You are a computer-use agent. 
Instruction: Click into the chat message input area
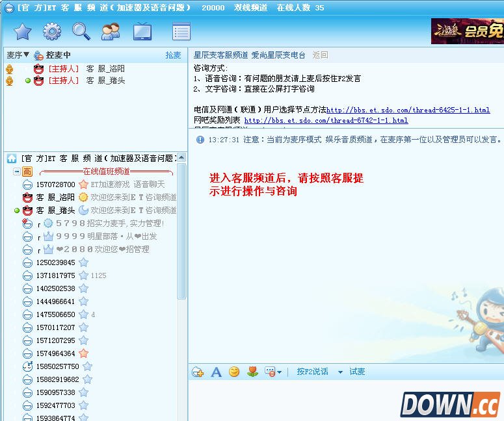click(346, 400)
